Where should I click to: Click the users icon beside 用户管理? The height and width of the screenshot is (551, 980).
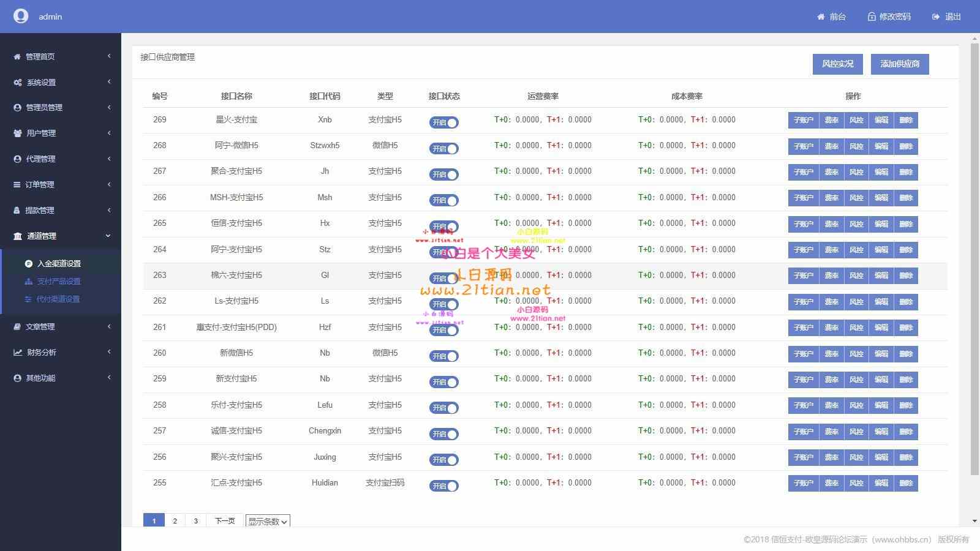17,133
